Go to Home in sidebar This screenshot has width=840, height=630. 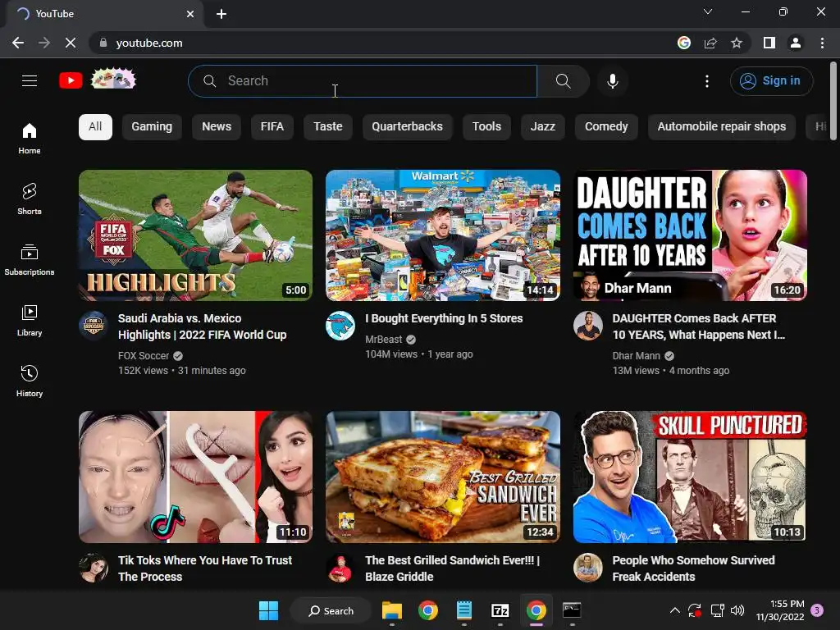[x=30, y=138]
